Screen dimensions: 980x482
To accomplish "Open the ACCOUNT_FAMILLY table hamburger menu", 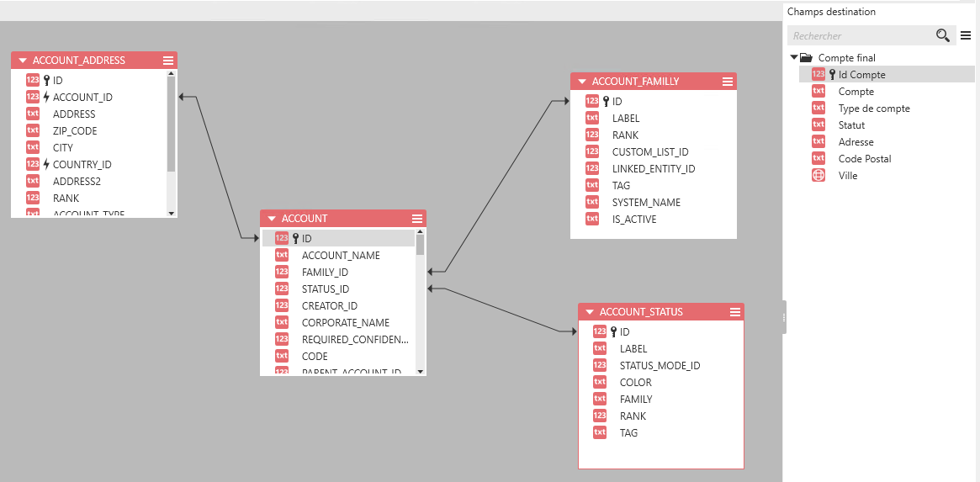I will click(728, 82).
